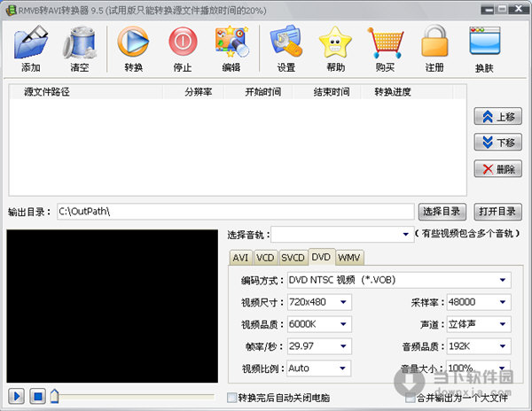Viewport: 532px width, 411px height.
Task: Open the 音量大小 100% dropdown
Action: [478, 368]
